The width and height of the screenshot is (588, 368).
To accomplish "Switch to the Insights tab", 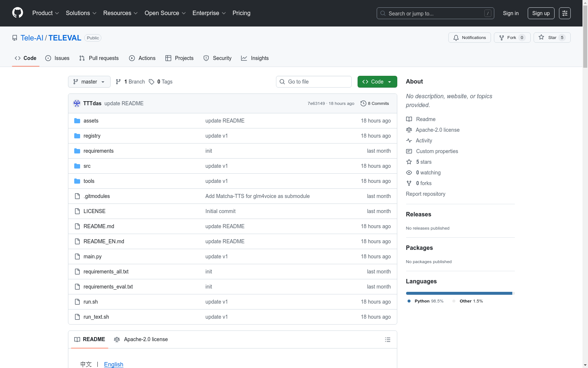I will [x=255, y=58].
